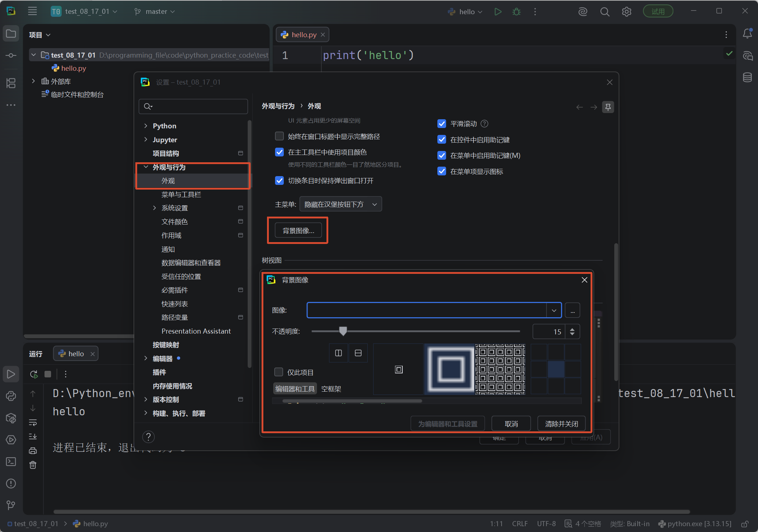The width and height of the screenshot is (758, 532).
Task: Uncheck enable mnemonics in controls
Action: point(442,140)
